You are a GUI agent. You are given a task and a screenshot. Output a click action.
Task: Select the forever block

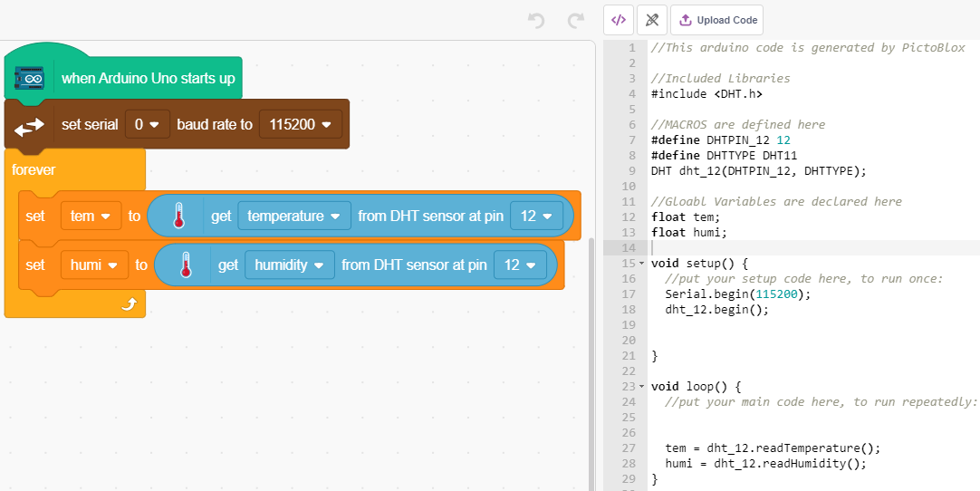tap(34, 169)
